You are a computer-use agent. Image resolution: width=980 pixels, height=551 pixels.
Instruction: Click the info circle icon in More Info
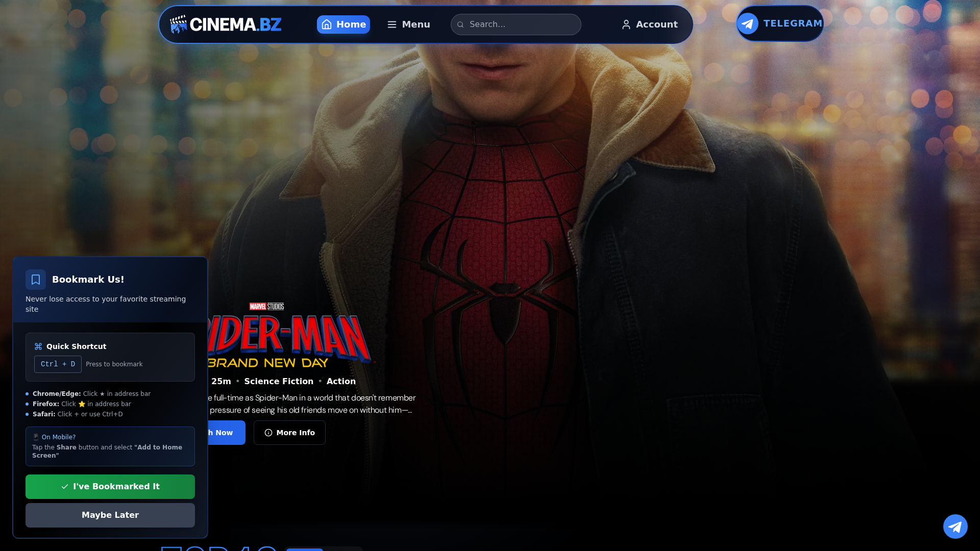(268, 433)
